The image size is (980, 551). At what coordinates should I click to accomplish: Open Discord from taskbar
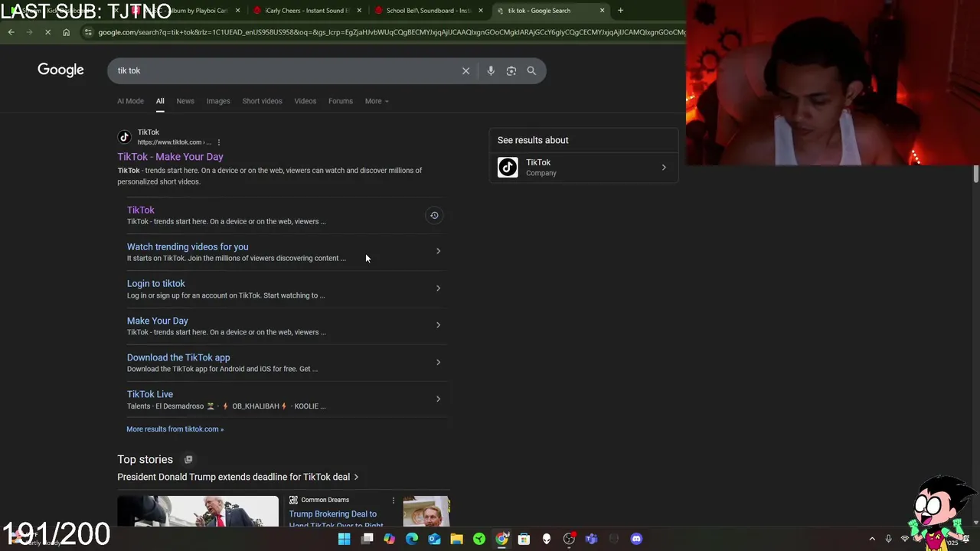(636, 539)
